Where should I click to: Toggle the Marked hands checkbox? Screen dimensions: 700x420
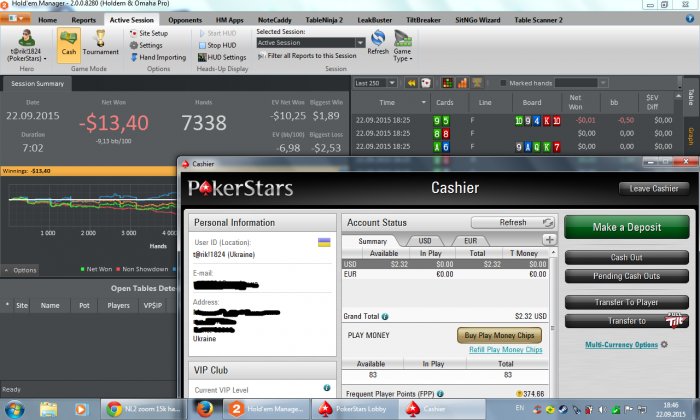point(503,83)
